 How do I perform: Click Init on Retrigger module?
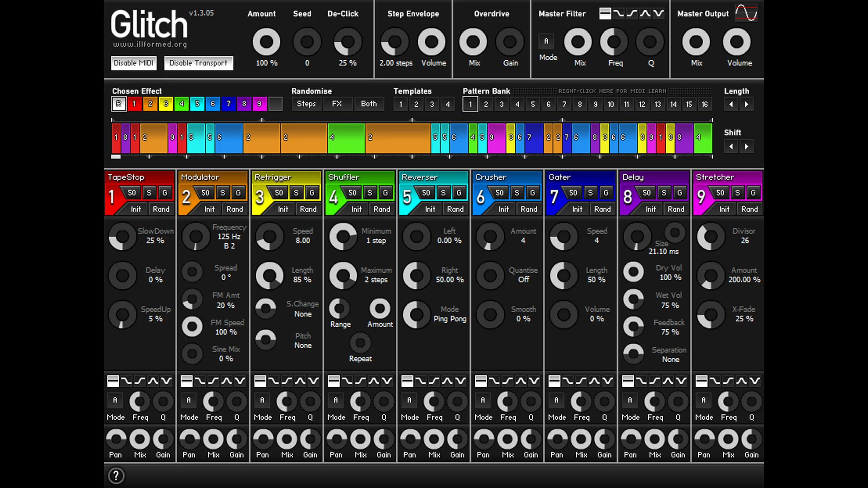tap(283, 209)
